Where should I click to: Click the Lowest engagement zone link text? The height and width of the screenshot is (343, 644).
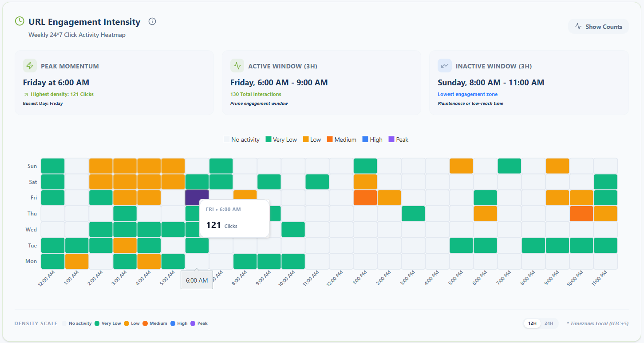pyautogui.click(x=467, y=94)
